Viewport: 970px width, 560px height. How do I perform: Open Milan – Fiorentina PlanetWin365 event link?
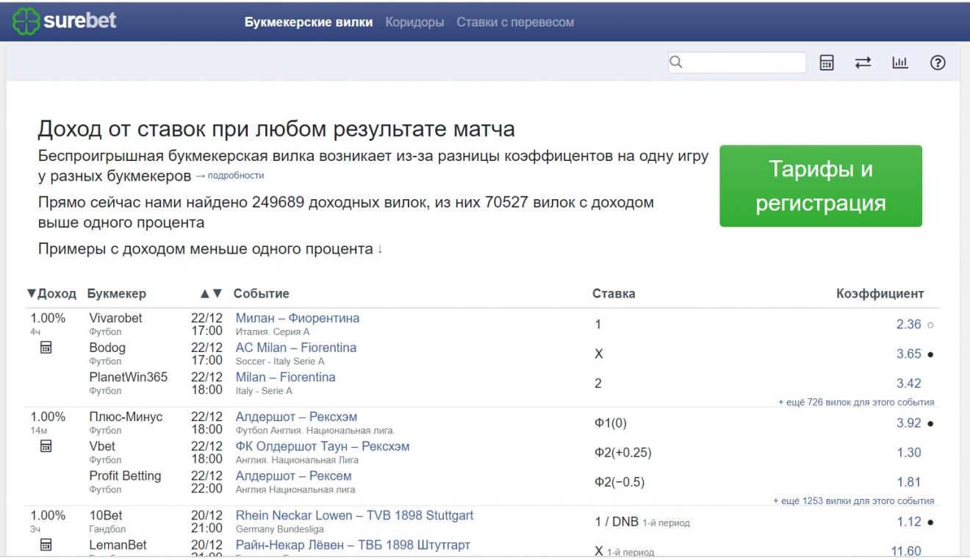click(285, 377)
